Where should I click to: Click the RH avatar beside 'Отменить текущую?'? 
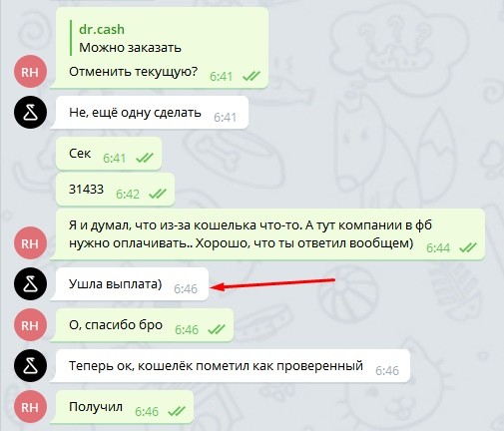pyautogui.click(x=30, y=72)
